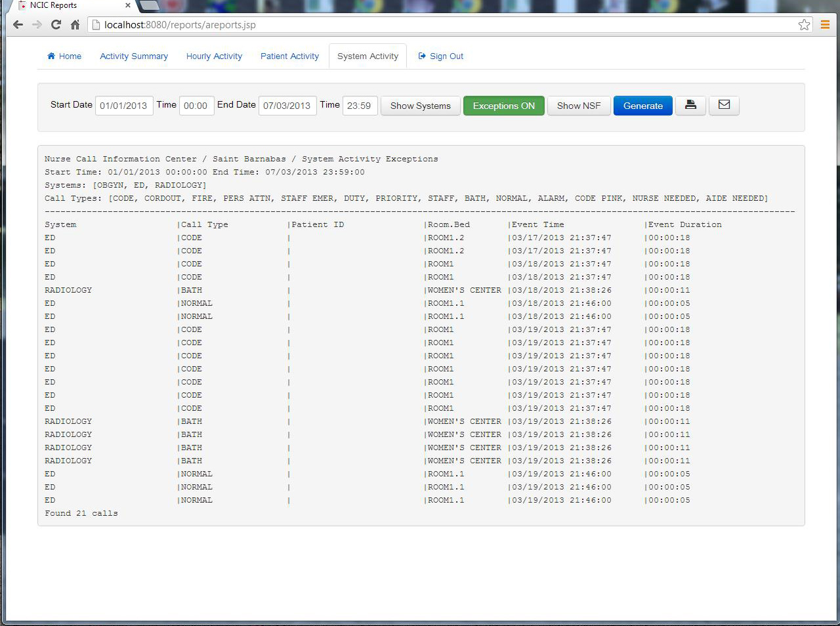Navigate to the Home link
840x626 pixels.
point(64,56)
